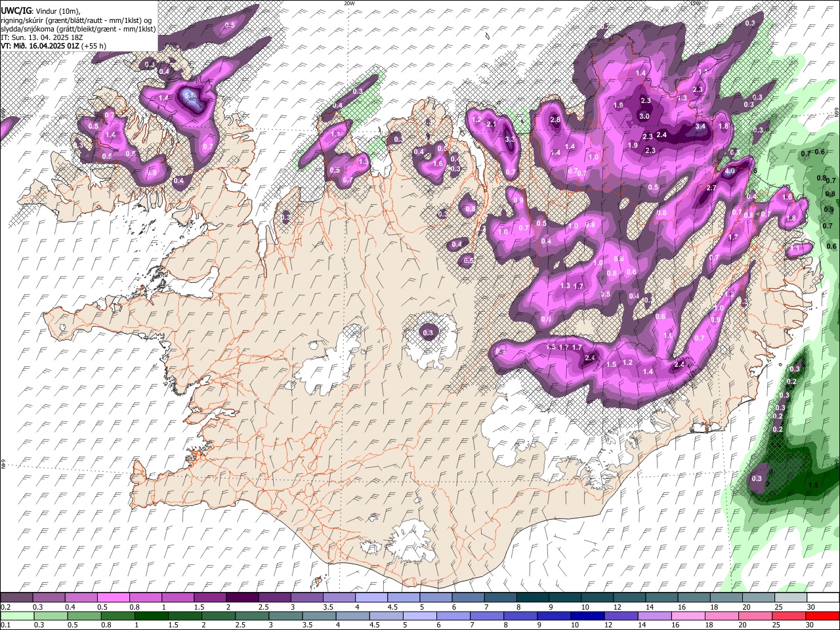
Task: Choose the 4.5 swatch in the upper snow legend
Action: click(403, 597)
